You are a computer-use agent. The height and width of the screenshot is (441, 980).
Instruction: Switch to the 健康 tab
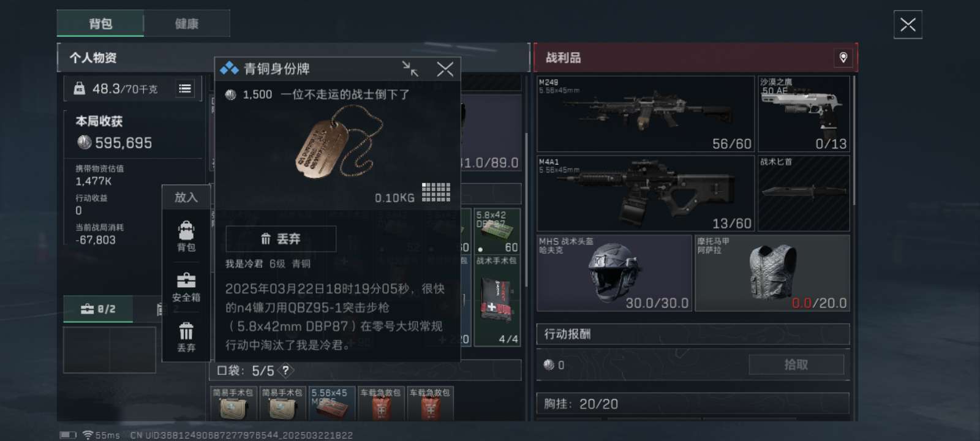tap(187, 23)
